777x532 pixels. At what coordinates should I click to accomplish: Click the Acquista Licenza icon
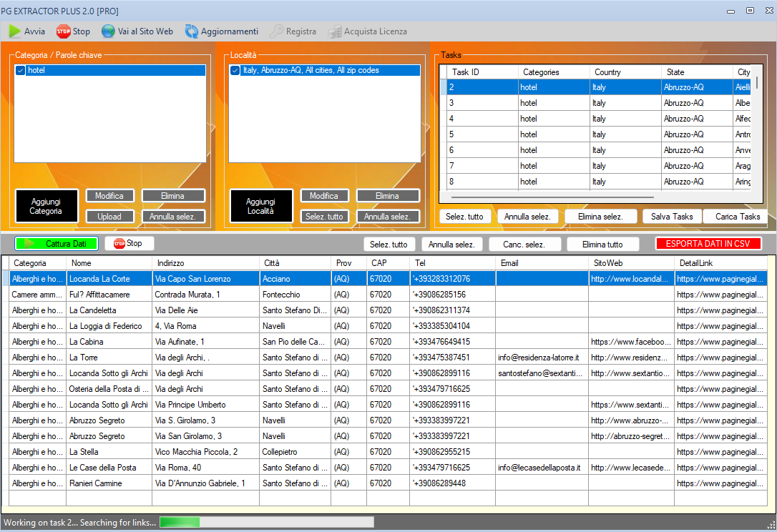coord(334,31)
